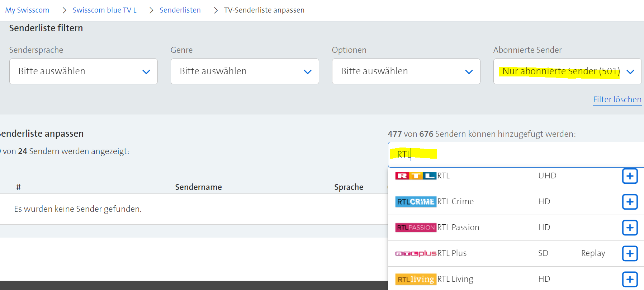Add RTL Crime using plus button

pyautogui.click(x=630, y=202)
